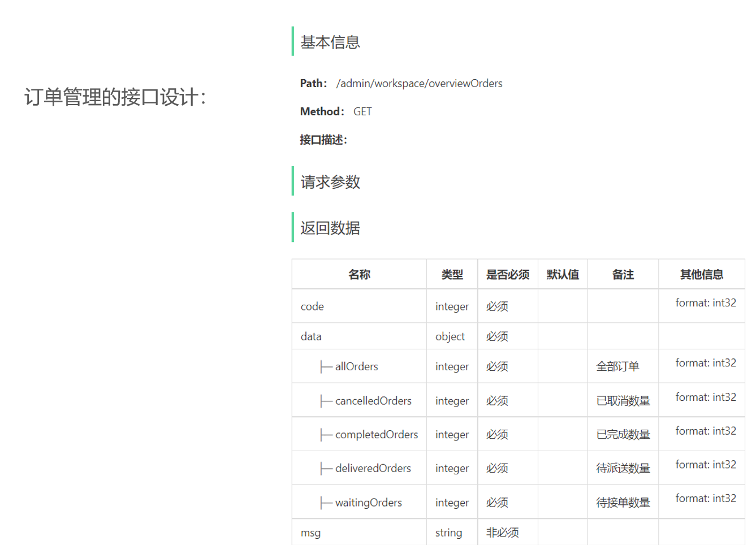Select the completedOrders field
Viewport: 756px width, 545px height.
(x=377, y=434)
